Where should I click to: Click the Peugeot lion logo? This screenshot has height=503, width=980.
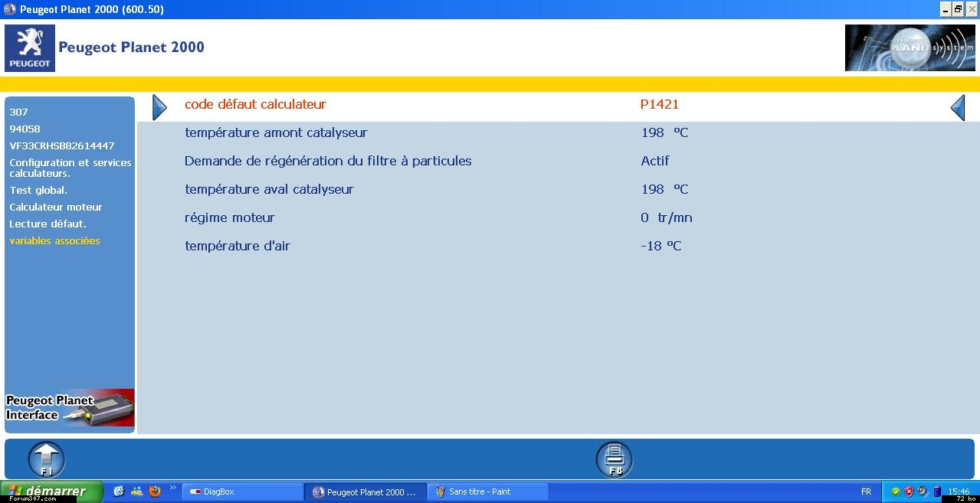pos(30,48)
